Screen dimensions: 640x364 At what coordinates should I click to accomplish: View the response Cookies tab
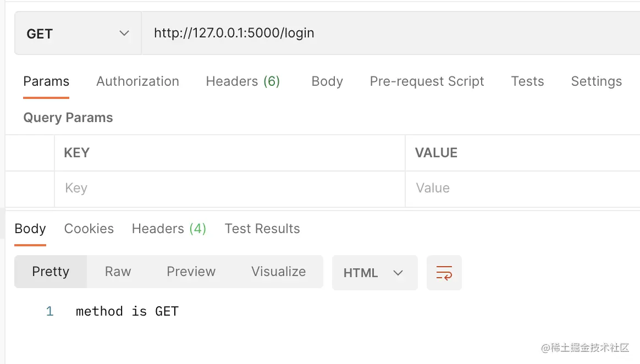pyautogui.click(x=89, y=229)
